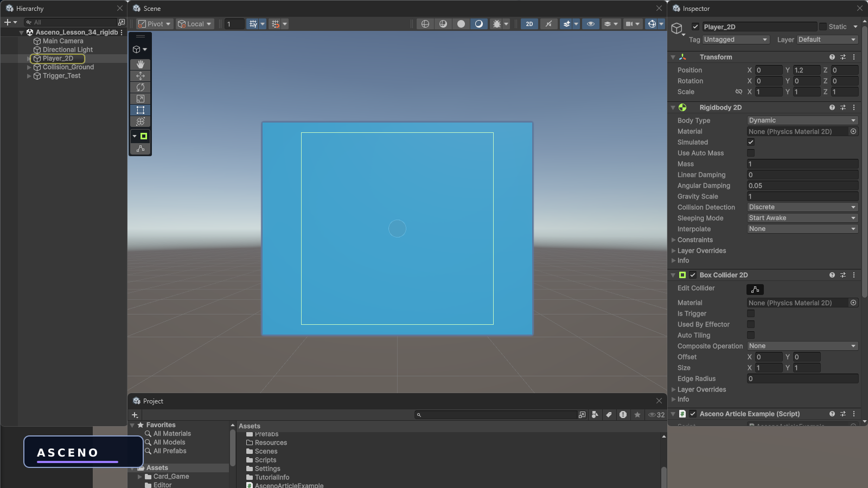Image resolution: width=868 pixels, height=488 pixels.
Task: Toggle 2D view mode
Action: coord(529,24)
